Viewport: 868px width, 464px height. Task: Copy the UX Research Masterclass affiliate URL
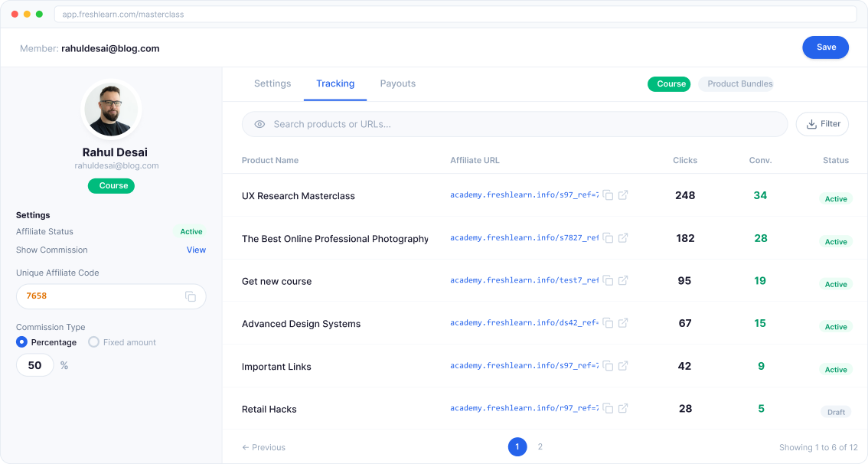(x=609, y=195)
